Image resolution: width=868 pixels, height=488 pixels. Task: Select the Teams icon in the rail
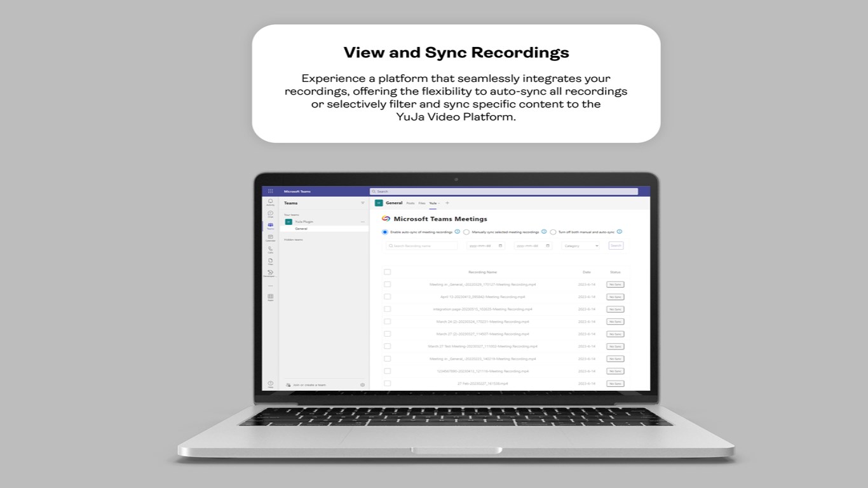[270, 226]
